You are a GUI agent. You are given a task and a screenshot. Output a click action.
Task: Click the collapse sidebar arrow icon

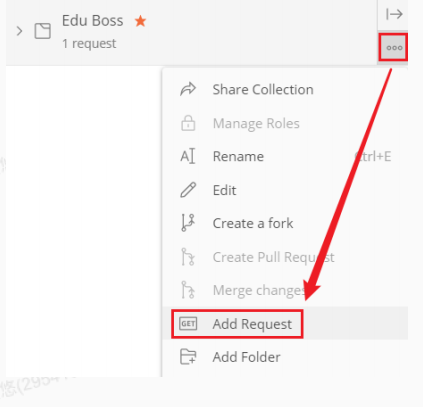pos(394,14)
